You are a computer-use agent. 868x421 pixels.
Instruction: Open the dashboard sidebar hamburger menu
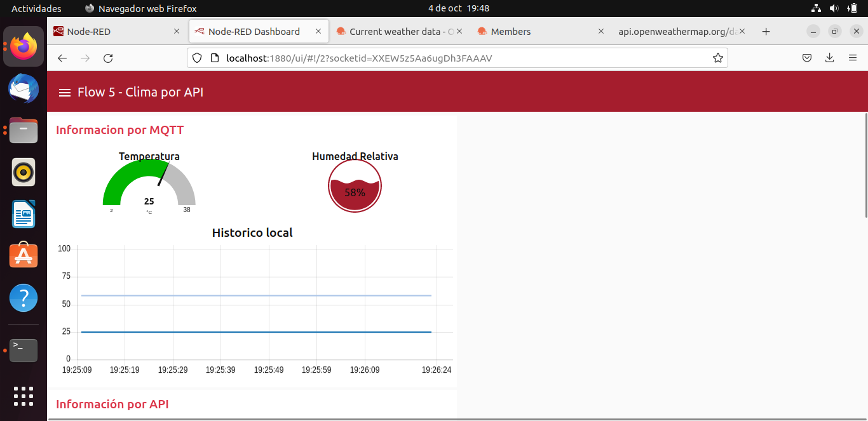coord(64,91)
